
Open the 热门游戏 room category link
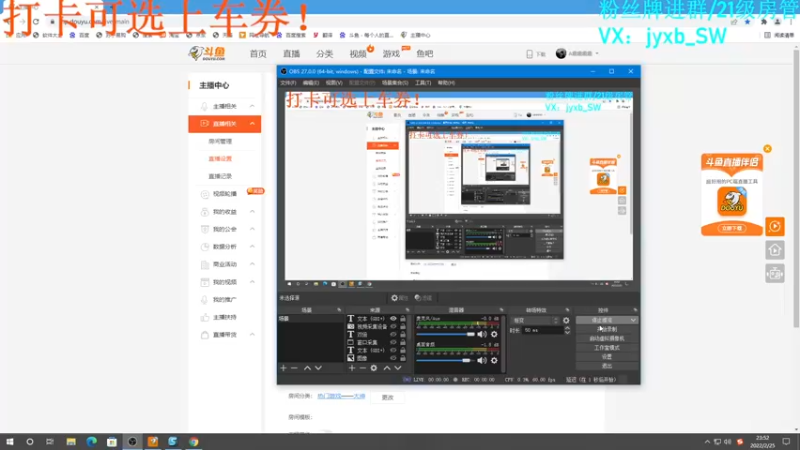(x=341, y=396)
